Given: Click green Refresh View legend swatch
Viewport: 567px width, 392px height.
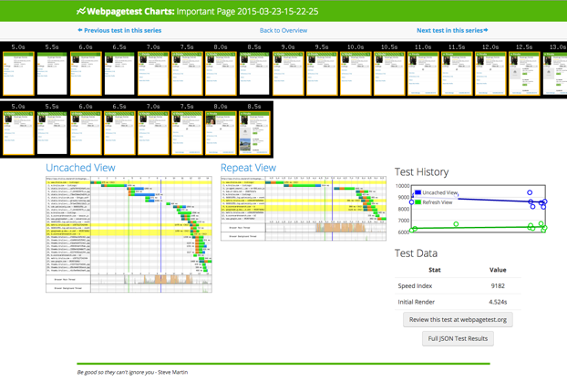Looking at the screenshot, I should [x=418, y=202].
